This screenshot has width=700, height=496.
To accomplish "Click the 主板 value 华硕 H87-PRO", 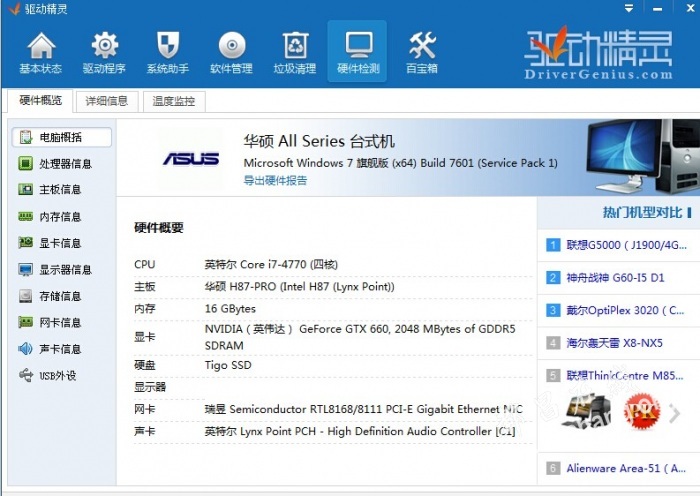I will 299,287.
